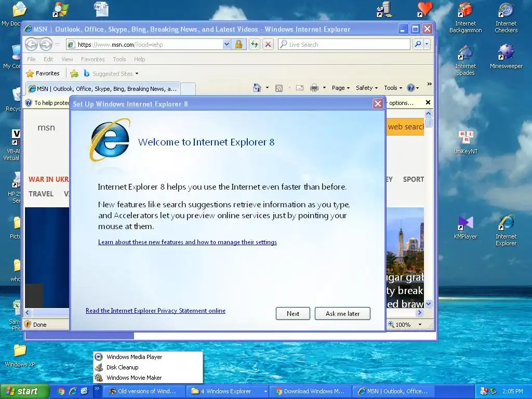532x399 pixels.
Task: Click the Ask me later button
Action: click(x=342, y=313)
